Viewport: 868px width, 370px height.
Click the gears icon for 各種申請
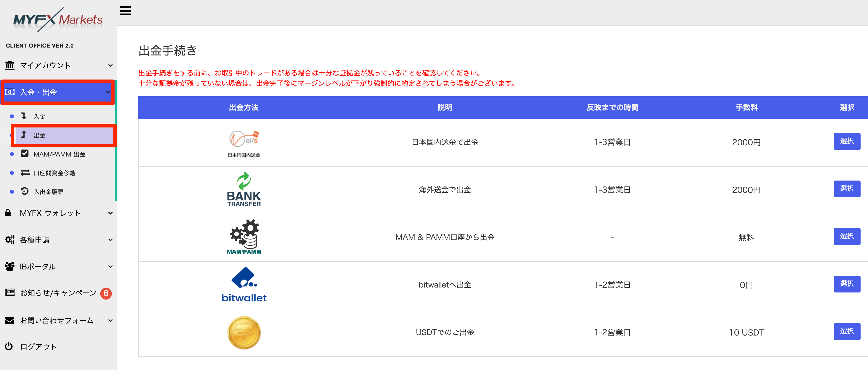click(10, 239)
